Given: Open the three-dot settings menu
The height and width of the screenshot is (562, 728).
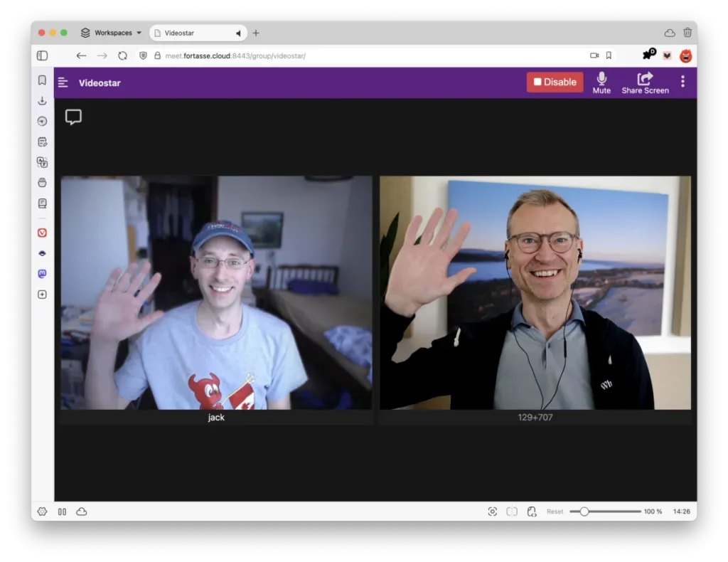Looking at the screenshot, I should coord(682,82).
